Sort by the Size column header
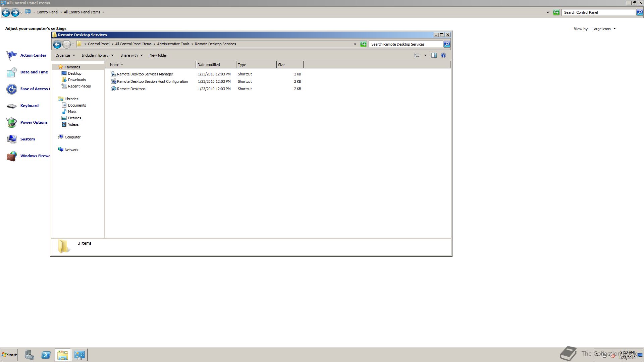This screenshot has height=362, width=644. 290,65
